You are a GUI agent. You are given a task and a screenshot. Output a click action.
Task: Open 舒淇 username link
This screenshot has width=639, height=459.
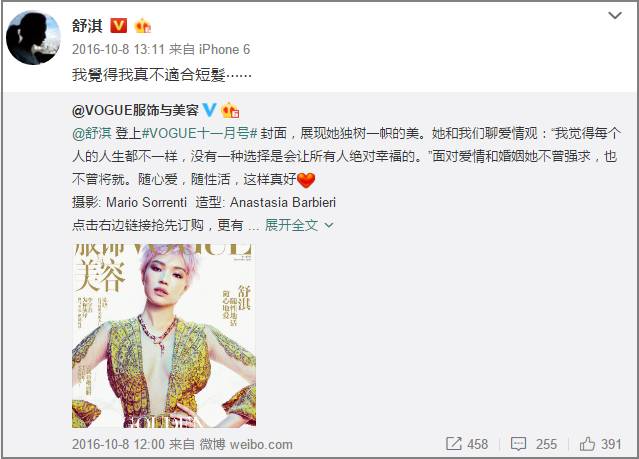click(x=87, y=26)
